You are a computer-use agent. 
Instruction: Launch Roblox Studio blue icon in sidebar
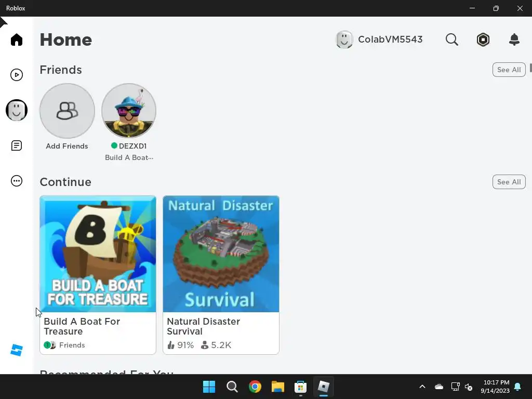(x=16, y=350)
